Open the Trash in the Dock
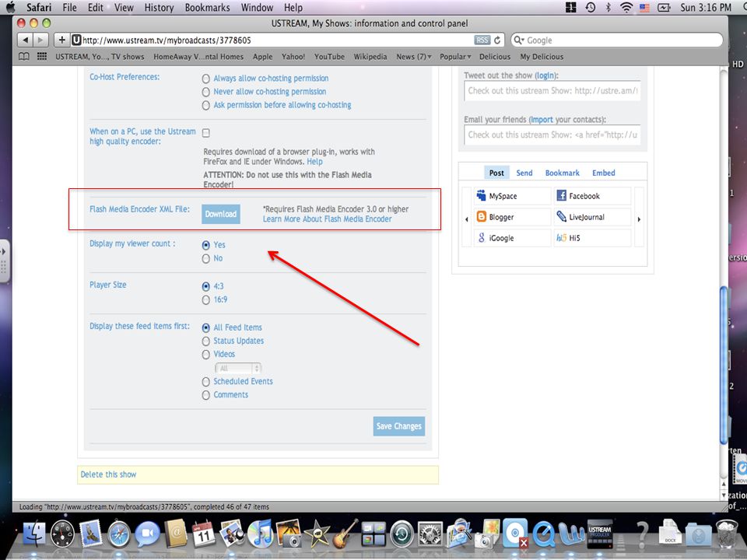The height and width of the screenshot is (560, 747). tap(727, 534)
